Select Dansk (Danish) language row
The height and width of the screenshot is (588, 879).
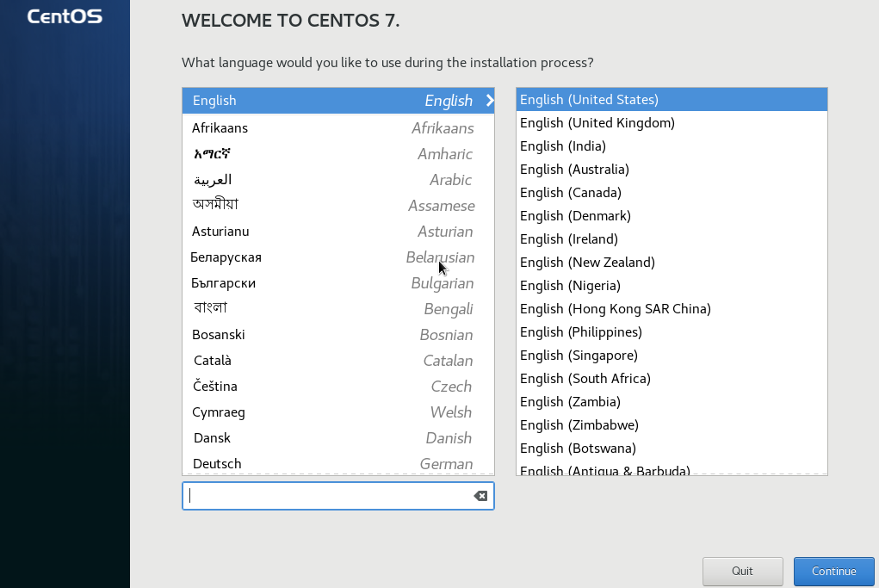pyautogui.click(x=338, y=438)
